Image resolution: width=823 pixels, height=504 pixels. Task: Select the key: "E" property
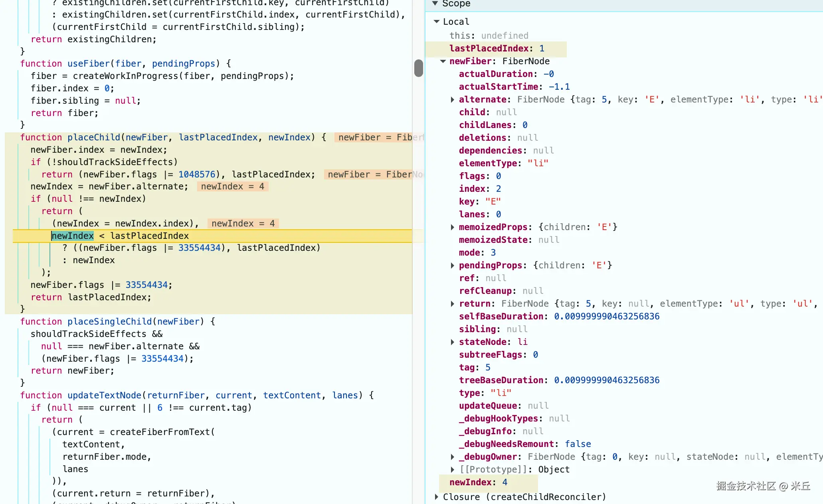(480, 202)
